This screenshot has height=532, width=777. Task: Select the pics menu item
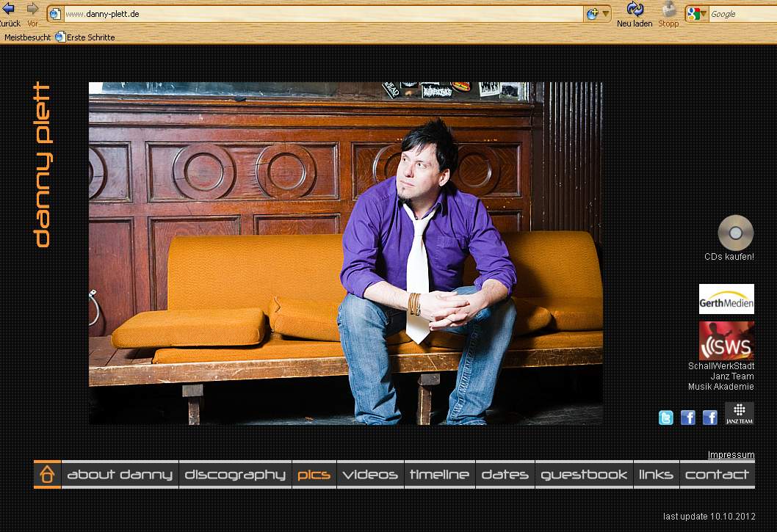[314, 475]
